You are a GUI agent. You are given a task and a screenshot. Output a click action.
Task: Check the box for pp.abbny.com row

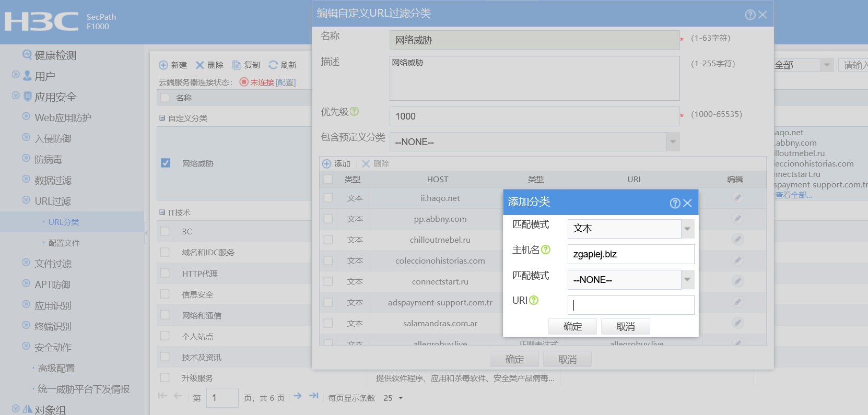[x=328, y=219]
